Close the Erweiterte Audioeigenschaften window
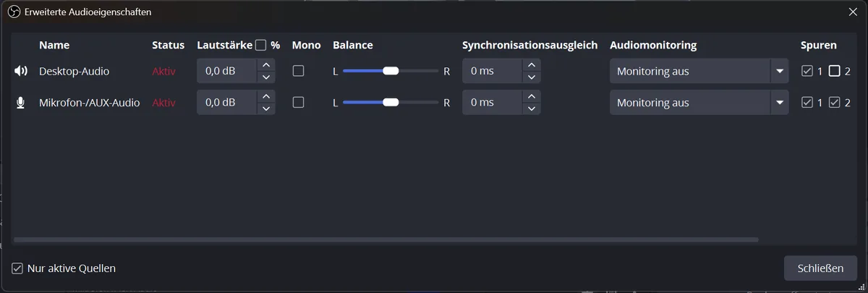868x293 pixels. 853,12
